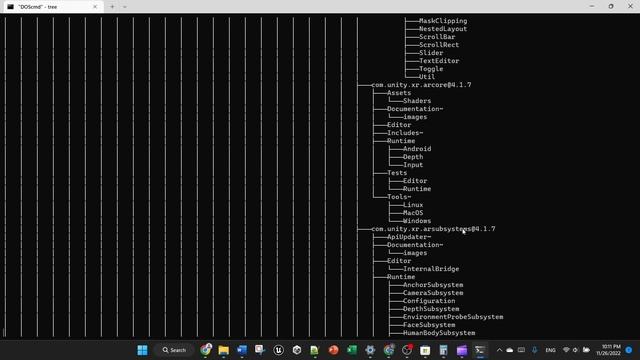The width and height of the screenshot is (640, 360).
Task: Click the Toggle folder row
Action: 431,69
